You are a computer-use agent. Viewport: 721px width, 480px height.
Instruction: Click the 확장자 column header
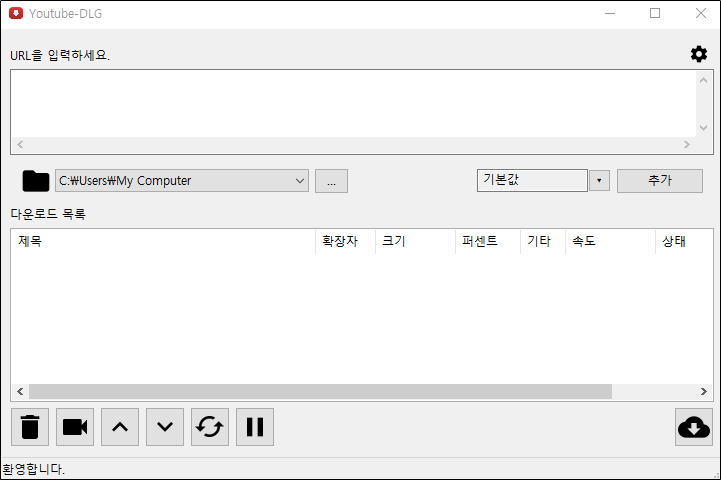click(x=345, y=241)
